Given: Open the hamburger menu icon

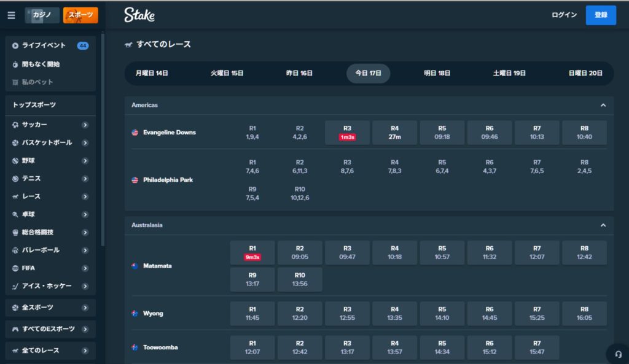Looking at the screenshot, I should click(x=11, y=15).
